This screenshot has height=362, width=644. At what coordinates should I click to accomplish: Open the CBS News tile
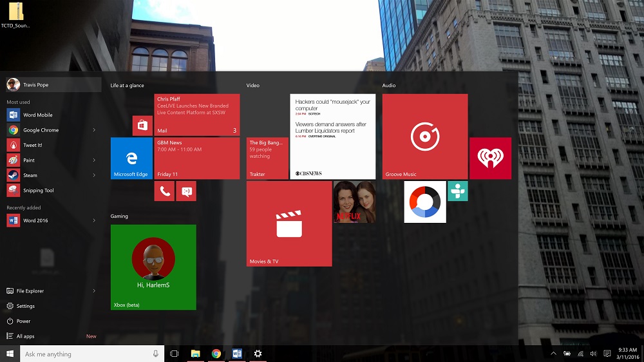point(333,137)
